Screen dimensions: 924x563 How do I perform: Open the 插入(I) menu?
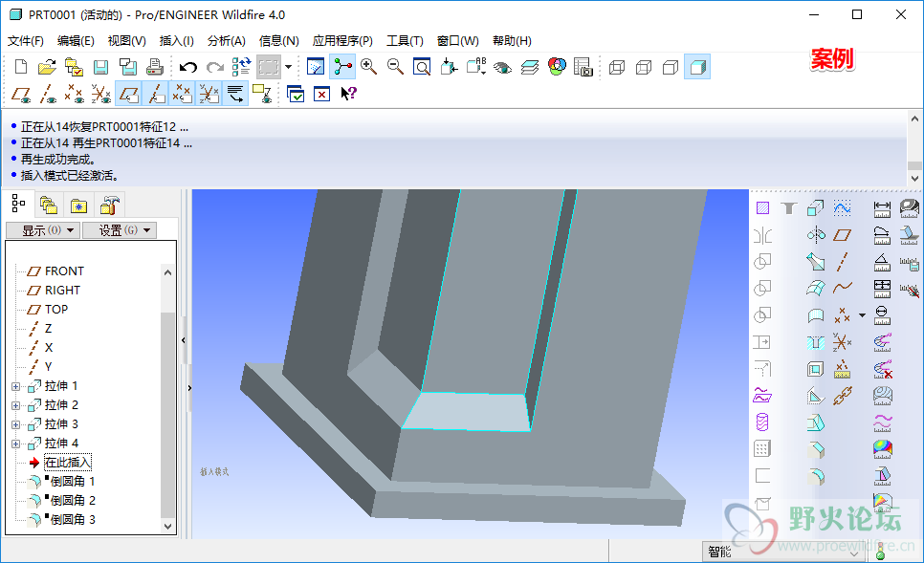pos(176,41)
